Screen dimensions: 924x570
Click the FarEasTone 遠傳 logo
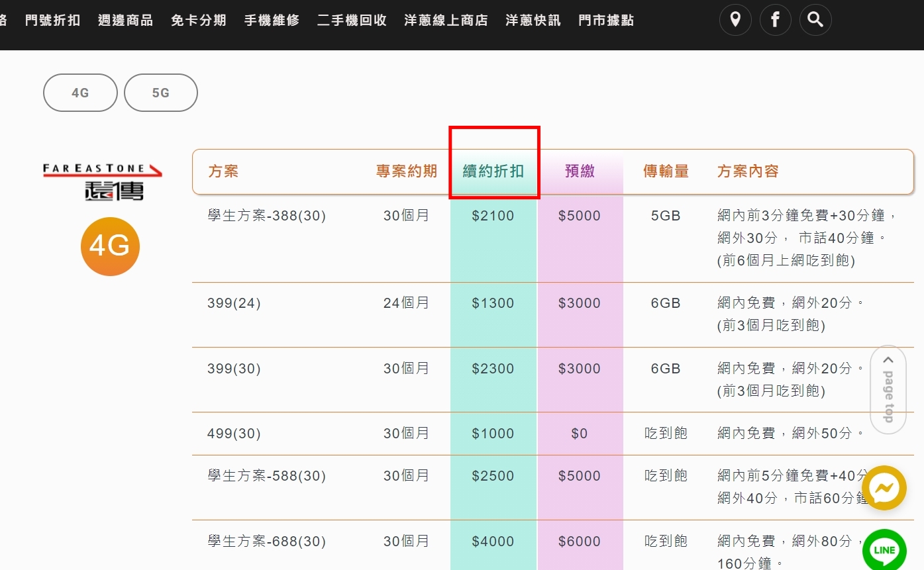[103, 181]
